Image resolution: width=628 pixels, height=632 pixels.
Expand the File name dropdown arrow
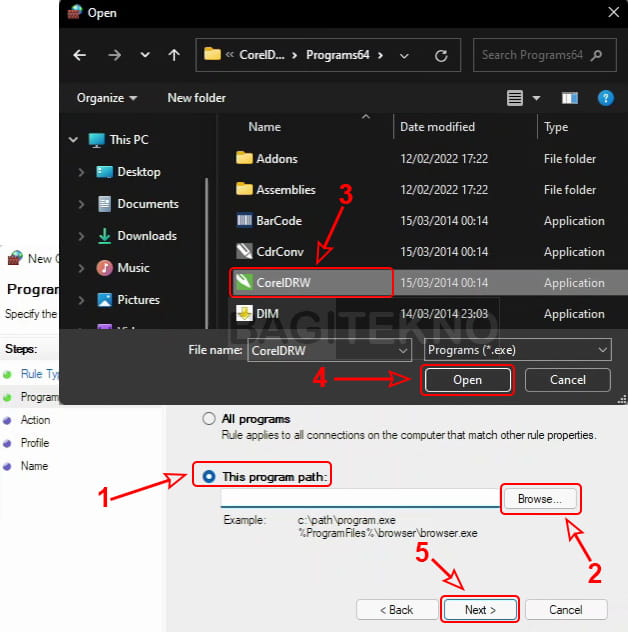pos(402,351)
